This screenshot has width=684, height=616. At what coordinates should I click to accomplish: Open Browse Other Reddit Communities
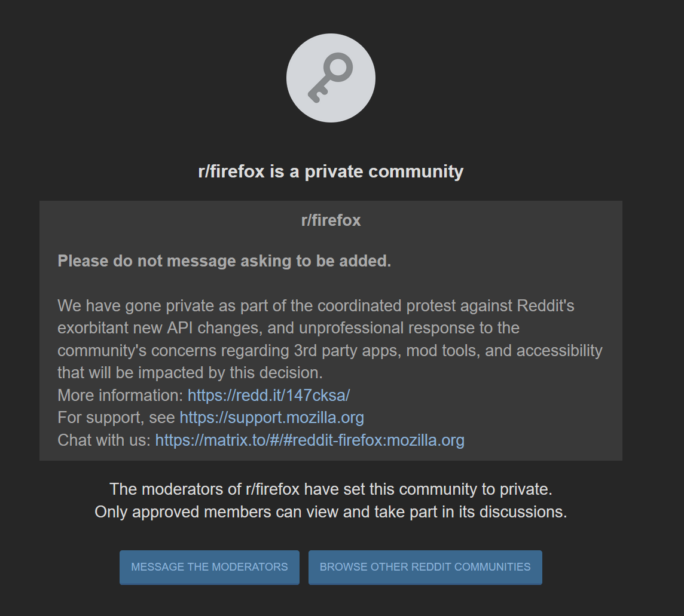tap(425, 567)
